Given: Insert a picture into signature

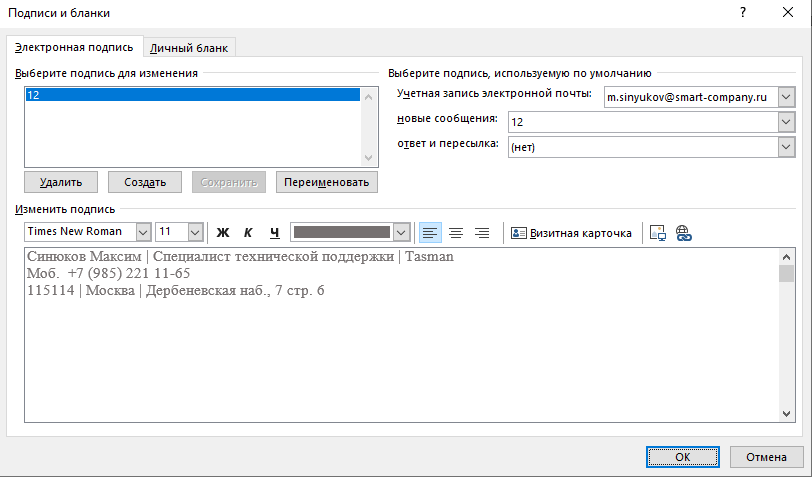Looking at the screenshot, I should click(657, 233).
